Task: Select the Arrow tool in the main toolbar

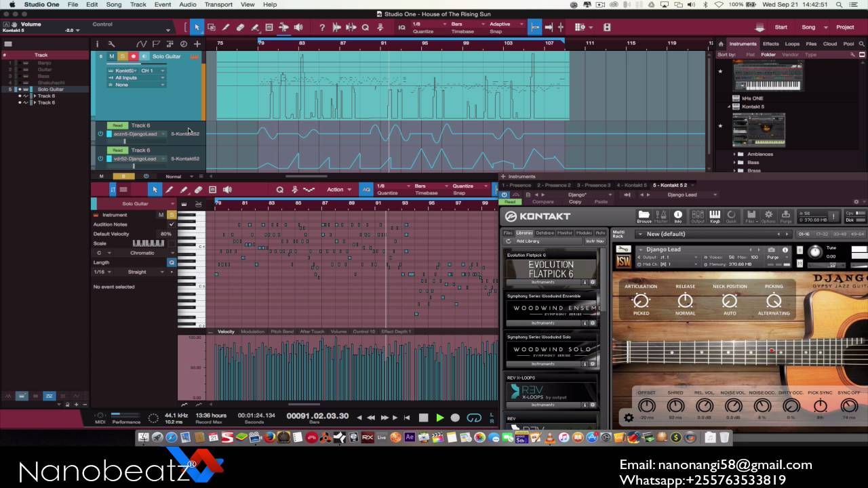Action: pyautogui.click(x=197, y=27)
